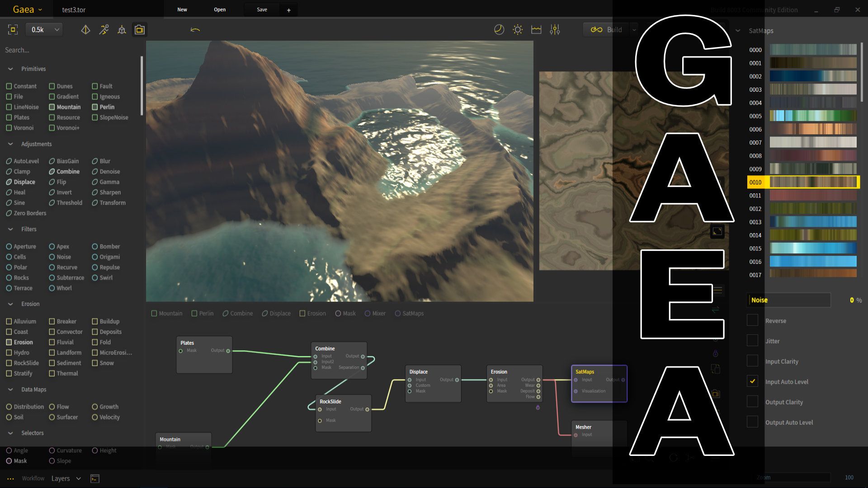Screen dimensions: 868x488
Task: Collapse the Adjustments section
Action: point(10,144)
